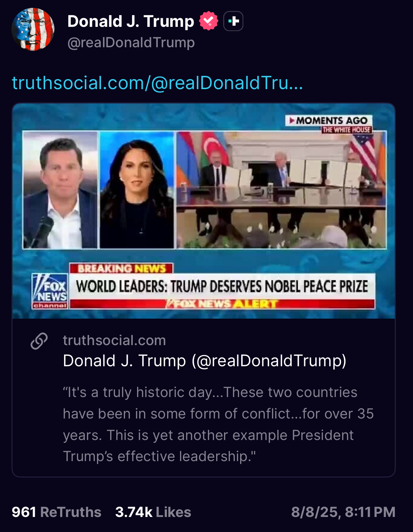Click the truthsocial.com domain label in the card
413x532 pixels.
pos(115,340)
